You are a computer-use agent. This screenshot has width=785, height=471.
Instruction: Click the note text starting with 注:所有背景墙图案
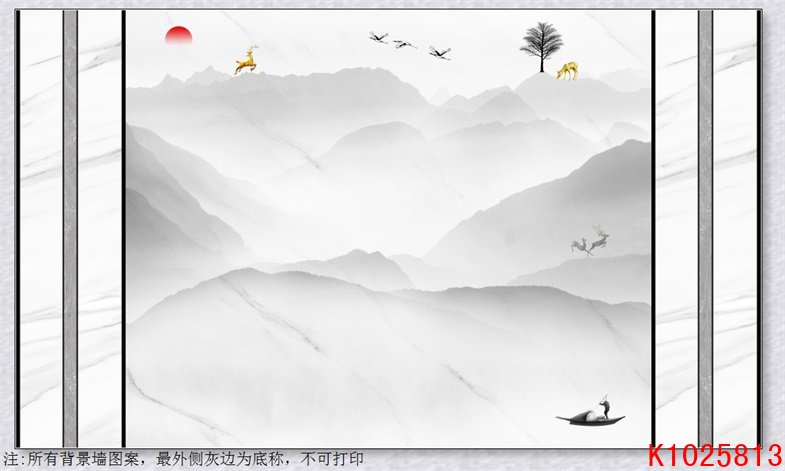183,459
